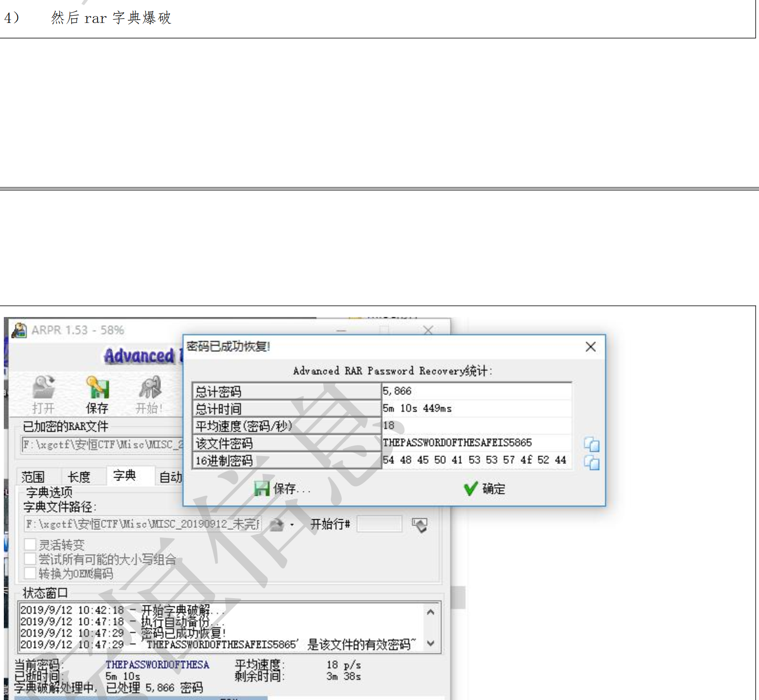
Task: Click the total passwords value 5,866
Action: (397, 391)
